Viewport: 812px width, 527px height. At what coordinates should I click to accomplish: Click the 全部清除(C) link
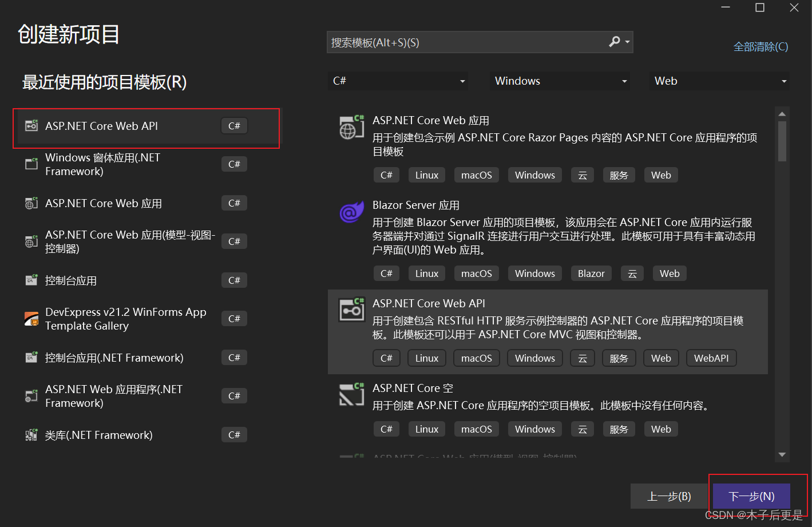760,46
